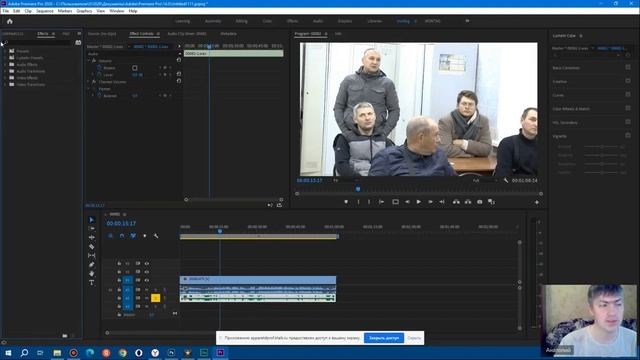This screenshot has width=640, height=360.
Task: Reset the Volume effect
Action: 179,60
